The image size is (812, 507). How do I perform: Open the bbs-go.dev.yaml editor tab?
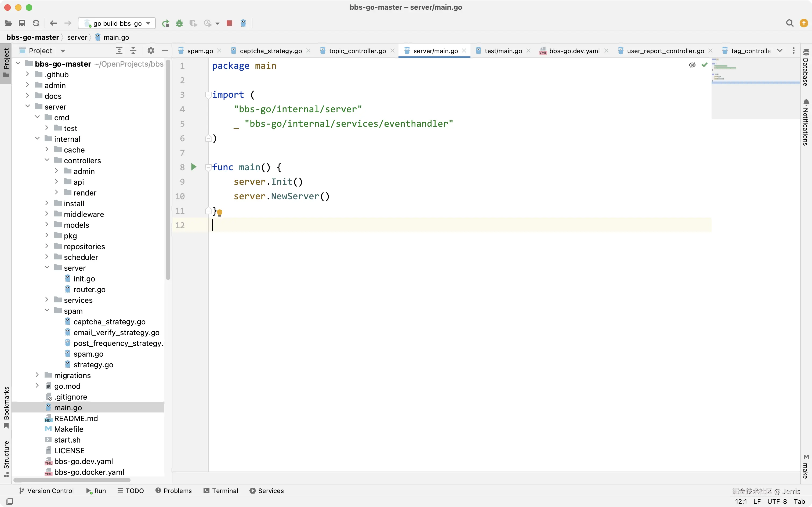coord(574,51)
